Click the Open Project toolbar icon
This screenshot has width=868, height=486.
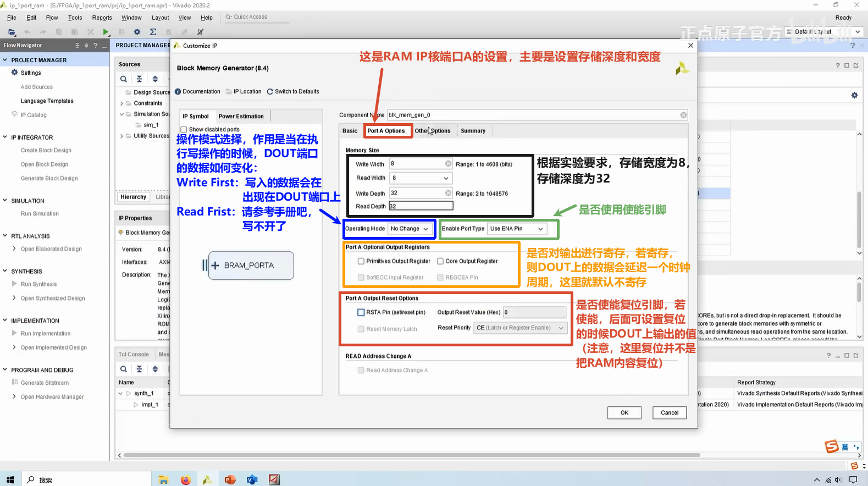click(x=12, y=32)
